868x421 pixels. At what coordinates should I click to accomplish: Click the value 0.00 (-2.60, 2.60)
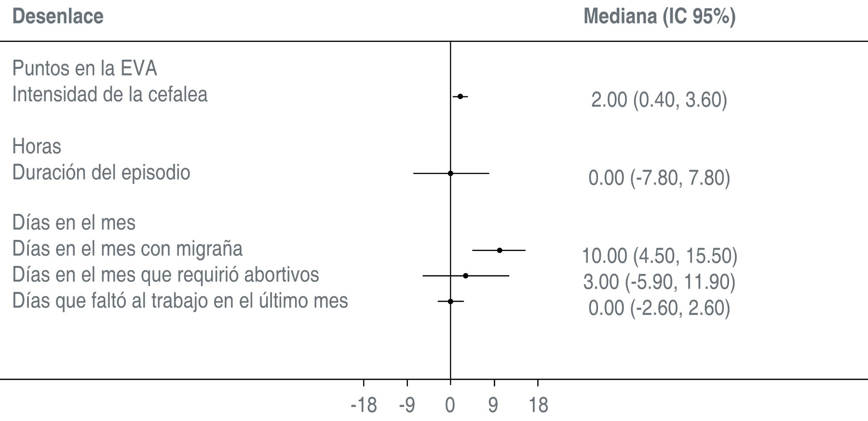(x=659, y=308)
